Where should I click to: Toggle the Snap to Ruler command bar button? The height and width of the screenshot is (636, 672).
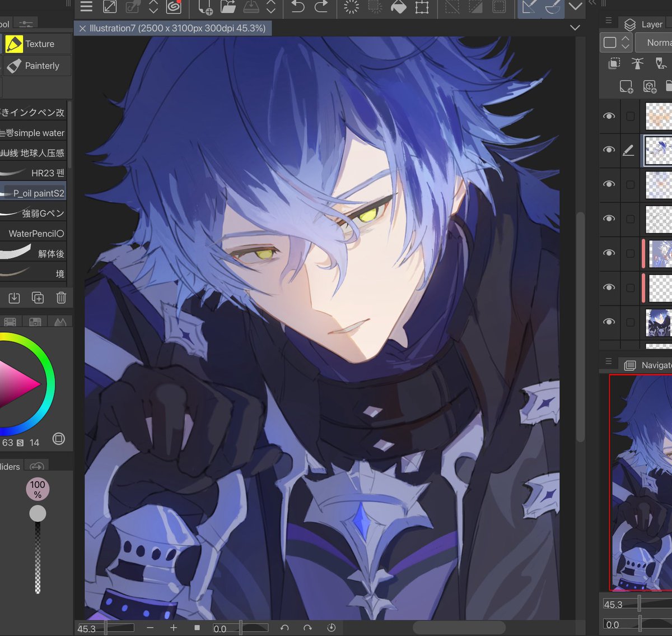pyautogui.click(x=529, y=7)
